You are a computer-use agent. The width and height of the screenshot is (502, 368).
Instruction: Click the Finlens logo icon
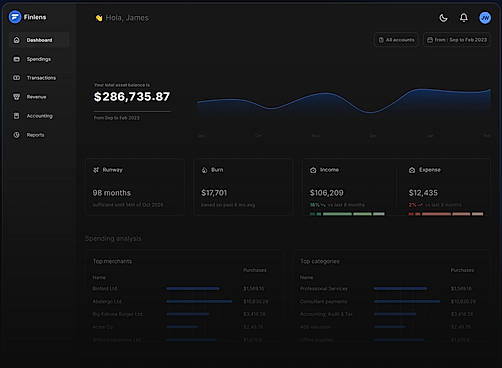click(15, 17)
